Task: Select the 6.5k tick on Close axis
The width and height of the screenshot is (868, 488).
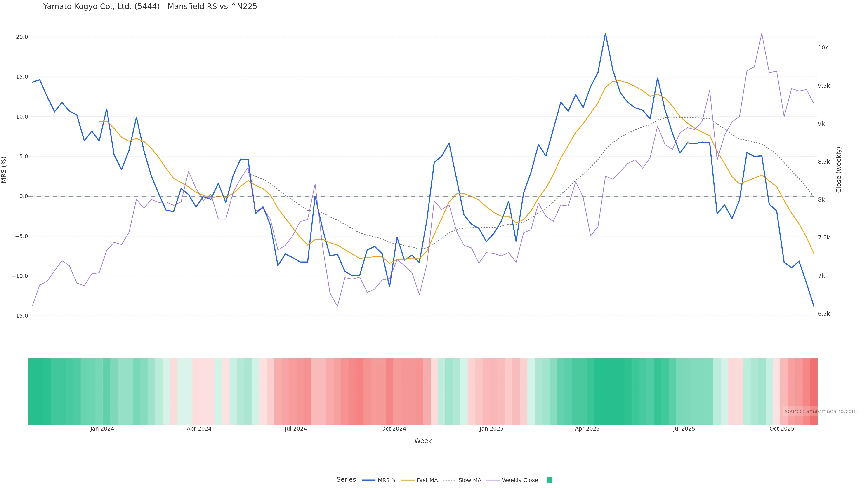Action: [x=824, y=314]
